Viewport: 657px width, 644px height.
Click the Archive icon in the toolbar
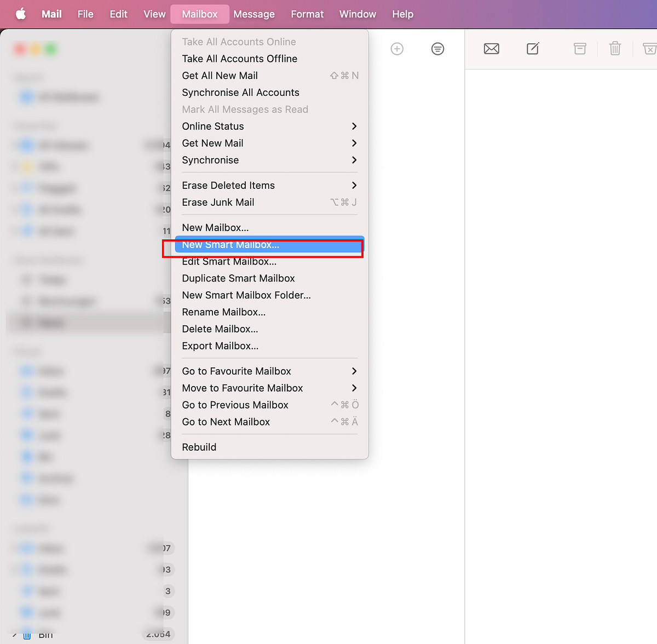coord(580,49)
